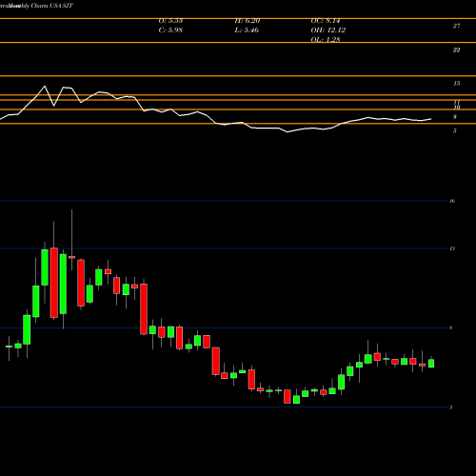This screenshot has height=476, width=476.
Task: Click the upper axis label '22'
Action: (456, 50)
